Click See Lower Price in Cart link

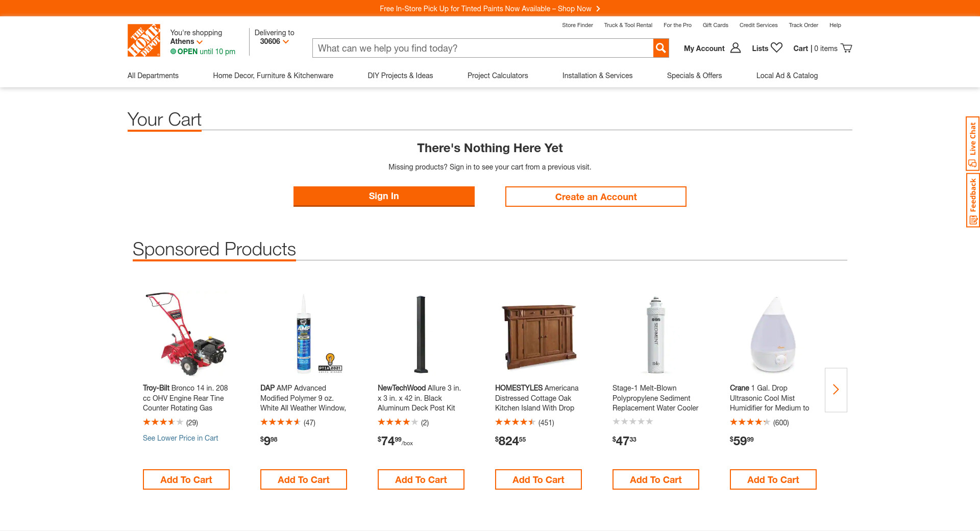[180, 438]
